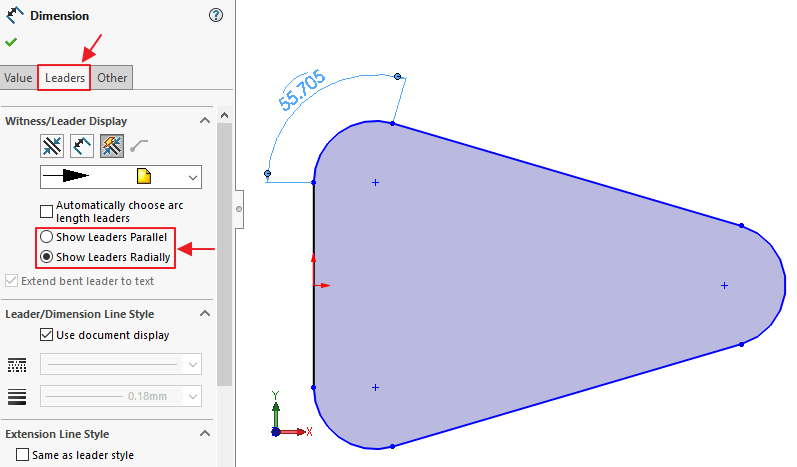The width and height of the screenshot is (797, 467).
Task: Click the XYZ coordinate triad
Action: pyautogui.click(x=291, y=415)
